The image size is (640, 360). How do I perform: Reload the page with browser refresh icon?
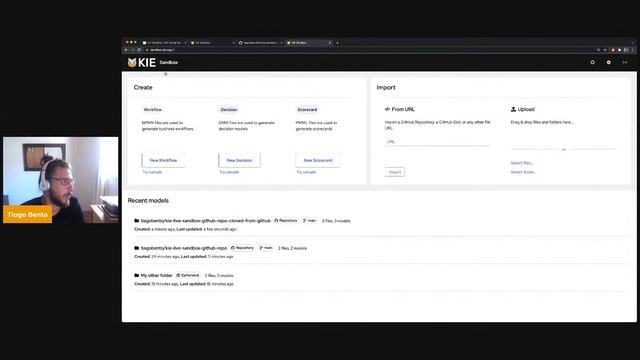tap(139, 50)
